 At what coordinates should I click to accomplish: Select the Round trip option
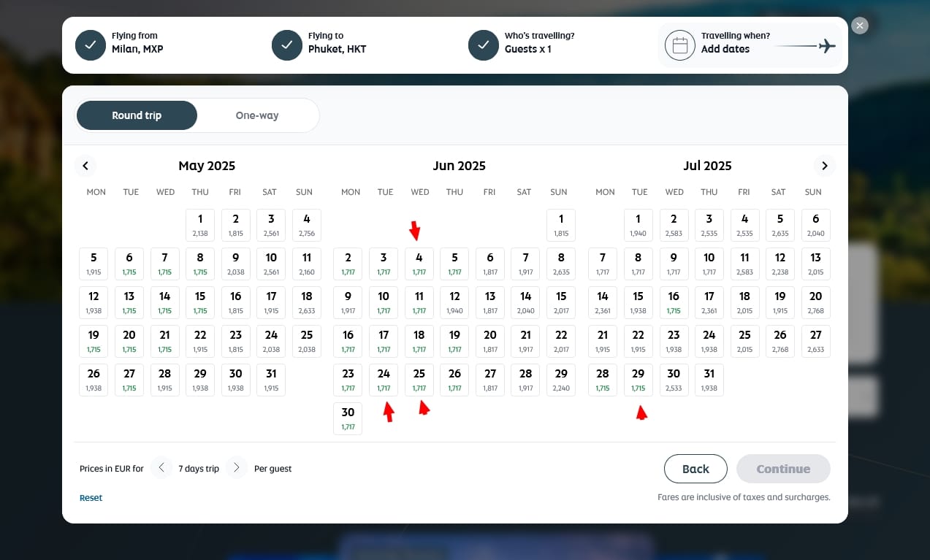tap(137, 115)
